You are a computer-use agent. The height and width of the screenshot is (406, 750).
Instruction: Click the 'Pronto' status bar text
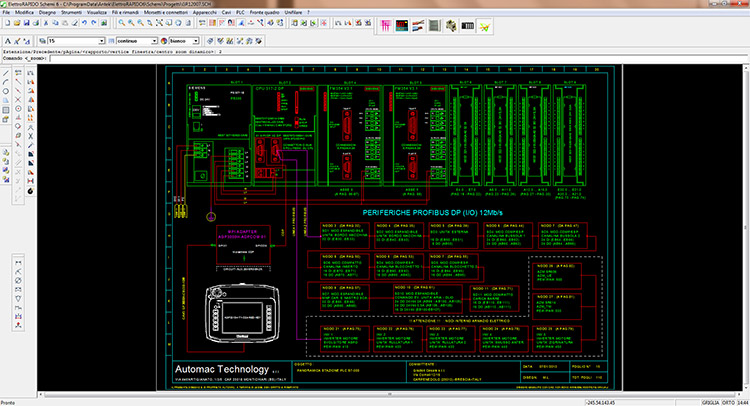click(x=8, y=403)
